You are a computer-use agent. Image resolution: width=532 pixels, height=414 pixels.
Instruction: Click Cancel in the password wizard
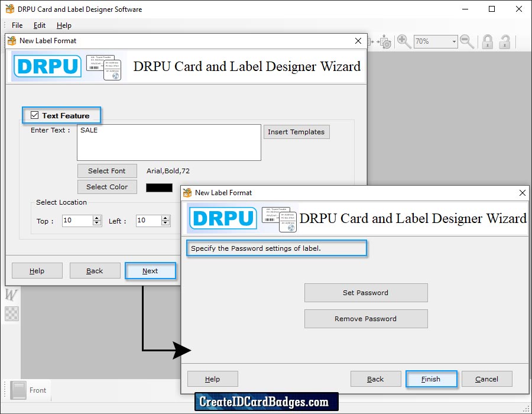487,379
